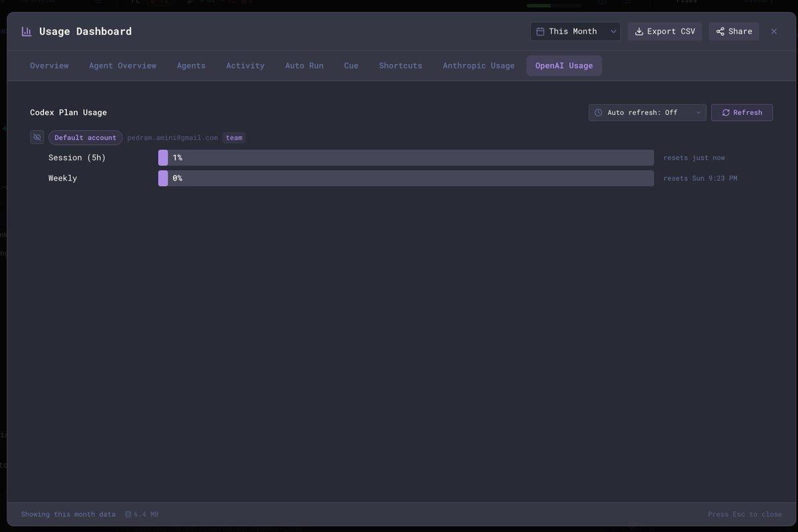Open the Auto refresh: Off dropdown
The height and width of the screenshot is (532, 798).
click(x=647, y=112)
